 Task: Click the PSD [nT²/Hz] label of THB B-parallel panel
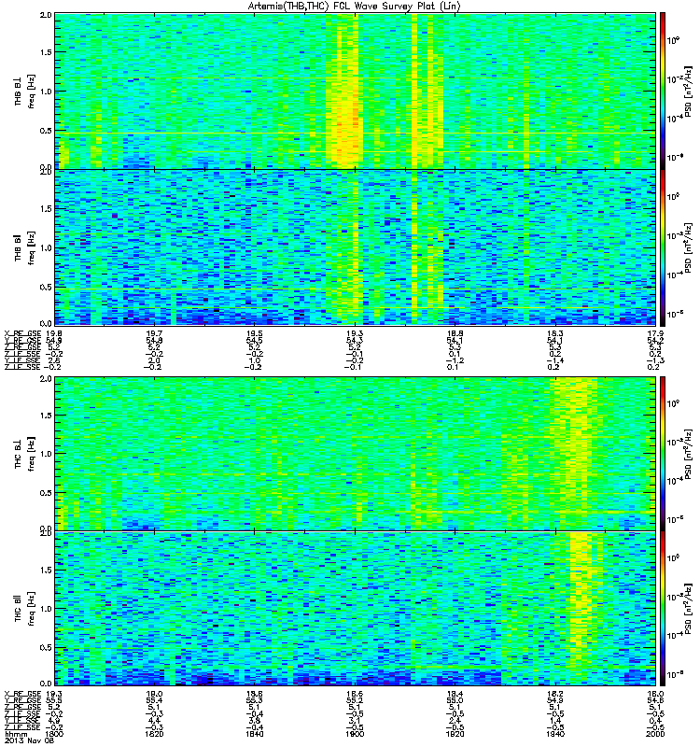(688, 247)
